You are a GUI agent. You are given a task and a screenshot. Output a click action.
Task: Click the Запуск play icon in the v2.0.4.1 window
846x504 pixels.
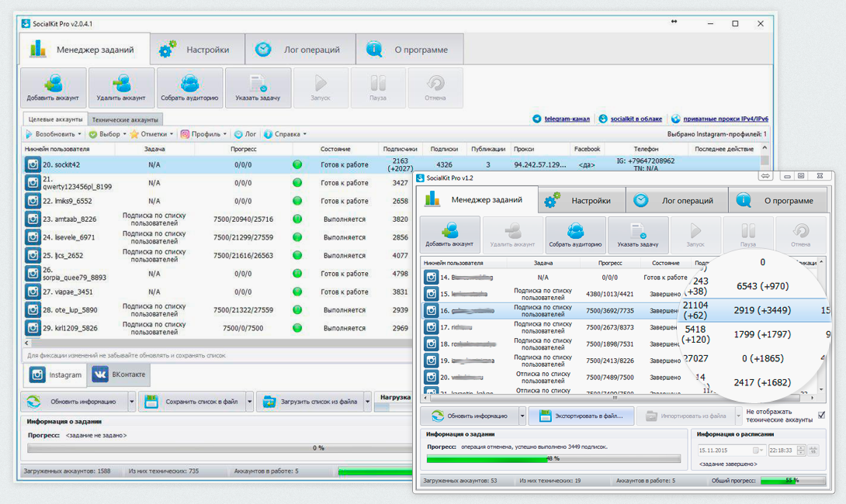click(321, 83)
